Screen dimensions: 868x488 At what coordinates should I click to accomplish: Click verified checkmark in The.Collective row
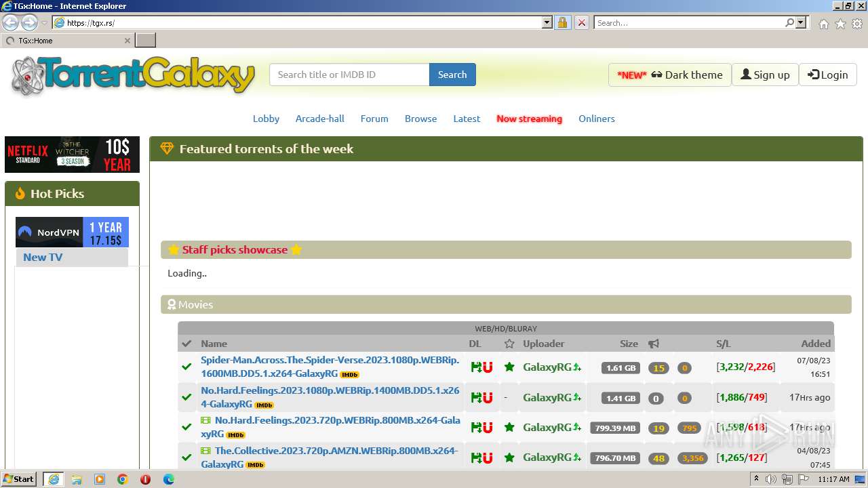point(186,458)
